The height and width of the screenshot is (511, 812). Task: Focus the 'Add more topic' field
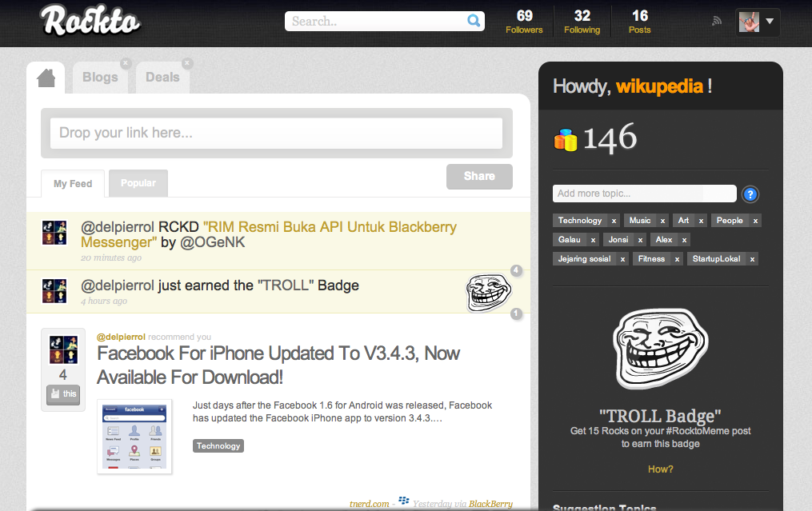[x=644, y=194]
